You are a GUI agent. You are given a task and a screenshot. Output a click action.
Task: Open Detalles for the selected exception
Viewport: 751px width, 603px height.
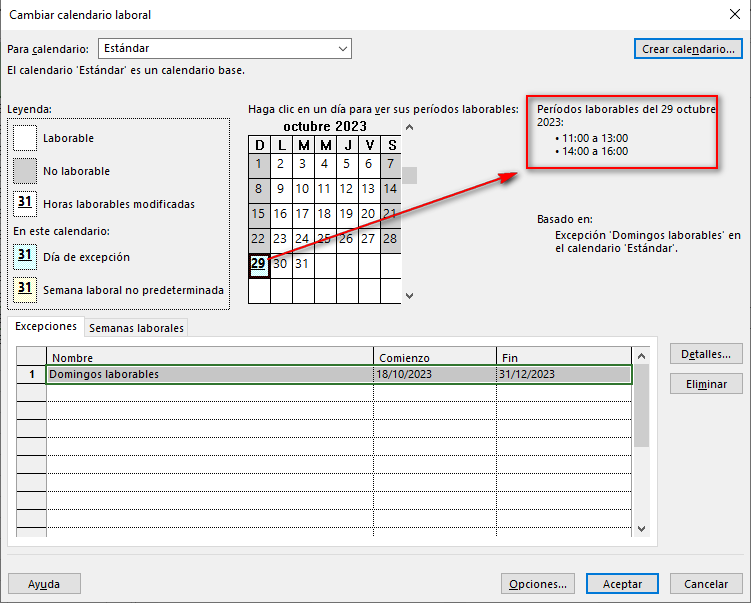pyautogui.click(x=706, y=354)
